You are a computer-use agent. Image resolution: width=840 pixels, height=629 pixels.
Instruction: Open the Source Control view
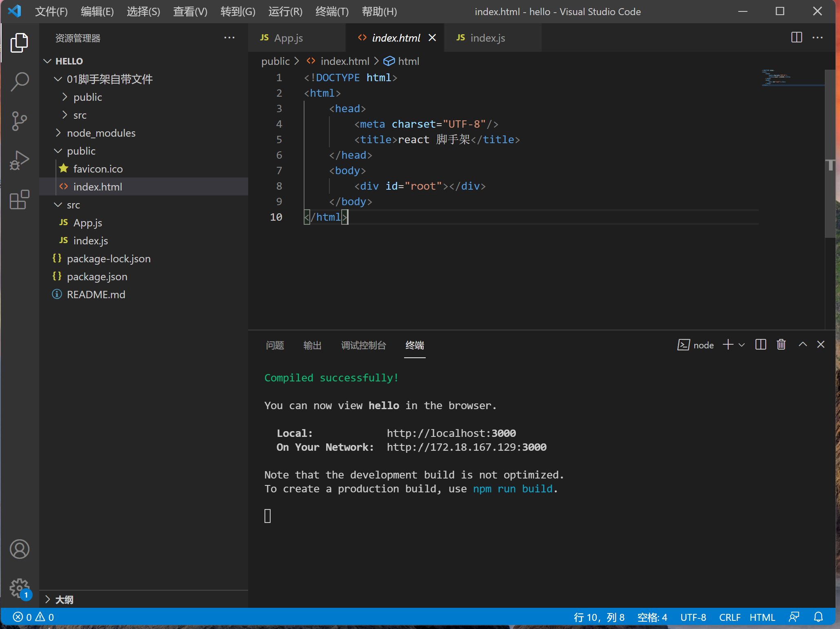(19, 121)
